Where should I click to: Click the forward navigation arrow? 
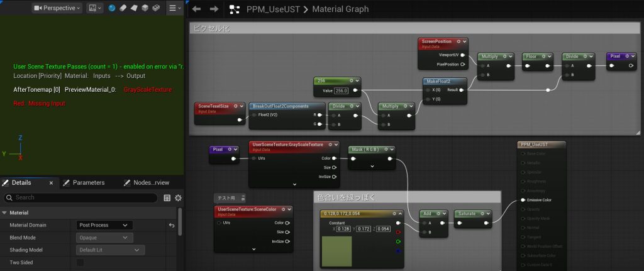[x=214, y=9]
